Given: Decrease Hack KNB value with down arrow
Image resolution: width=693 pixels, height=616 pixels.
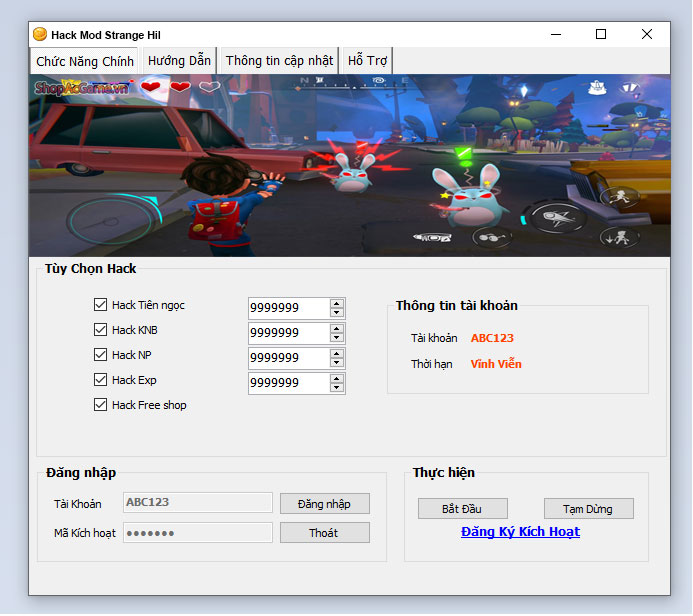Looking at the screenshot, I should coord(337,338).
